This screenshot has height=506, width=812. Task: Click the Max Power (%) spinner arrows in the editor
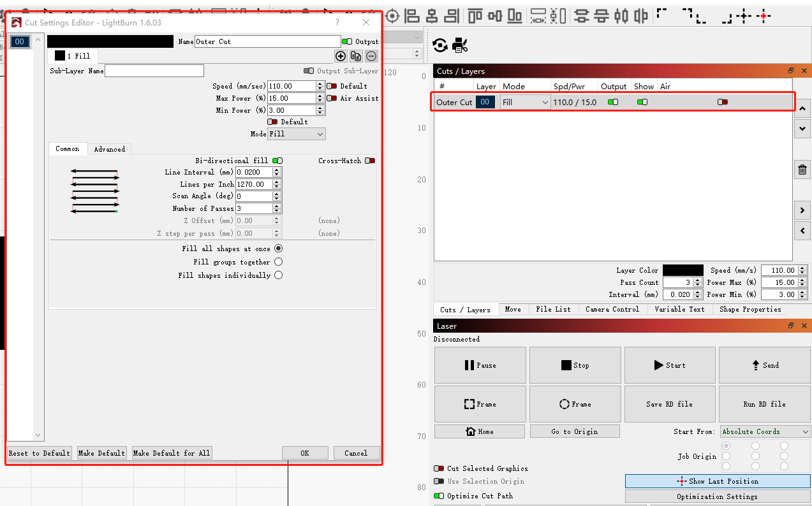(320, 98)
